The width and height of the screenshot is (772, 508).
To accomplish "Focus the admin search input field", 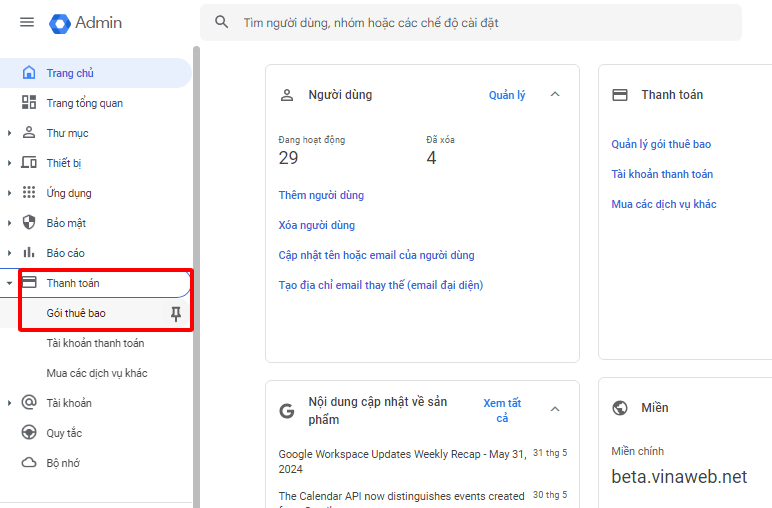I will click(x=480, y=22).
